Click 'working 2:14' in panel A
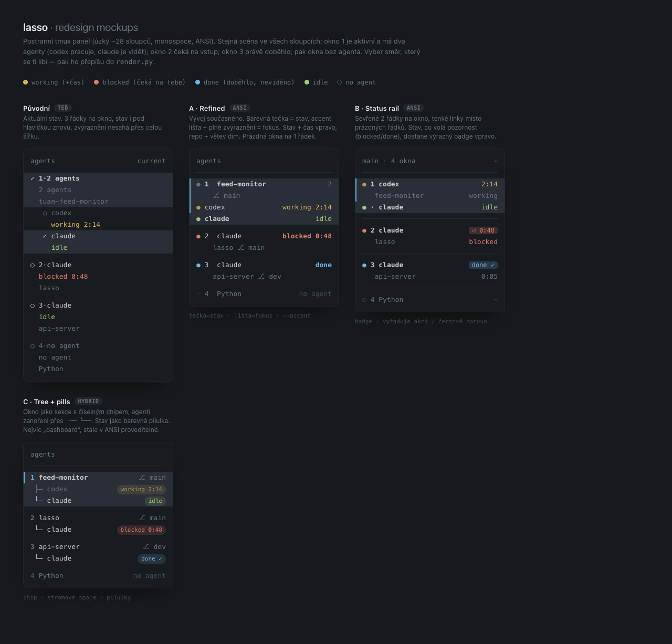Image resolution: width=672 pixels, height=644 pixels. tap(307, 207)
